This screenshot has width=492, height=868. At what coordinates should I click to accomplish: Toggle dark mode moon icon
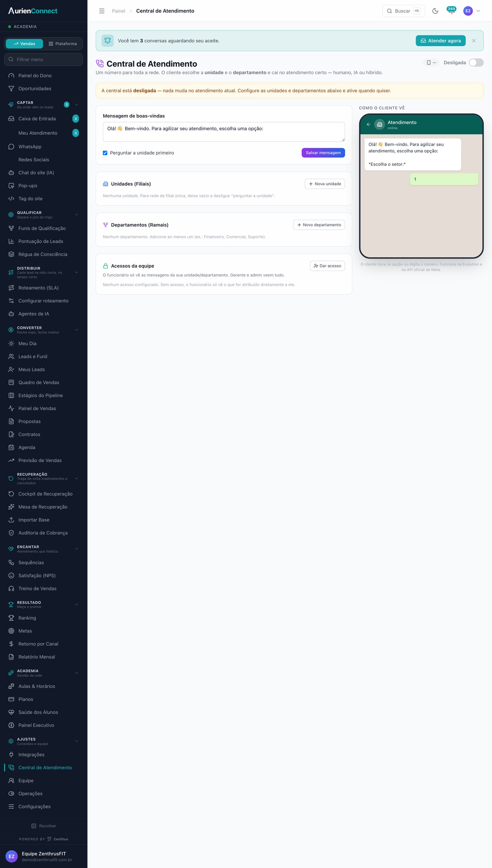click(x=435, y=11)
